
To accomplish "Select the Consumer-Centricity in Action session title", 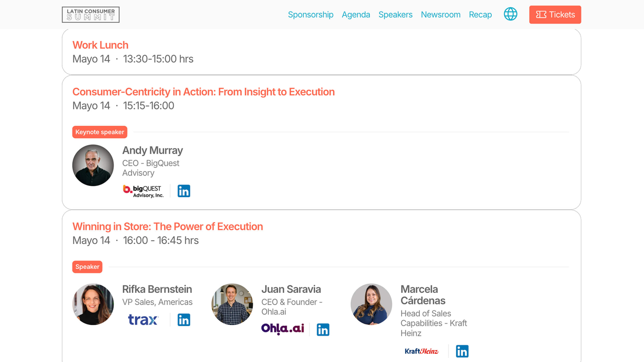I will pos(204,92).
